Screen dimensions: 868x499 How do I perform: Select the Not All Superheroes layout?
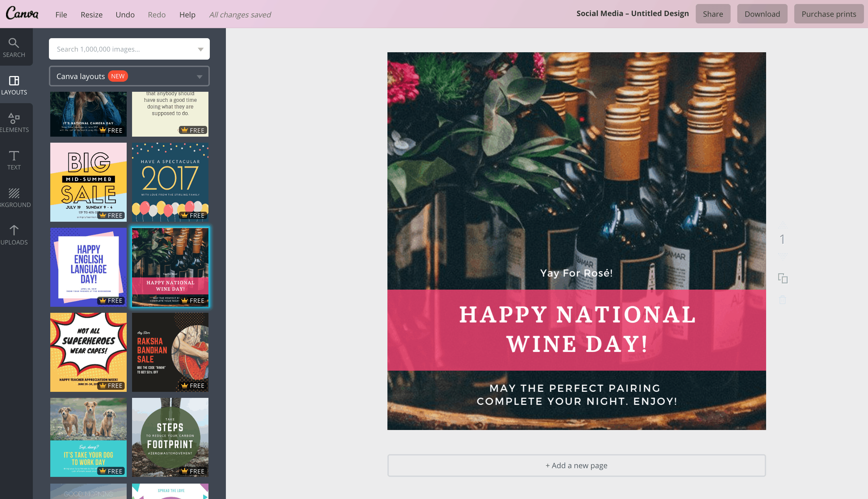pyautogui.click(x=88, y=352)
